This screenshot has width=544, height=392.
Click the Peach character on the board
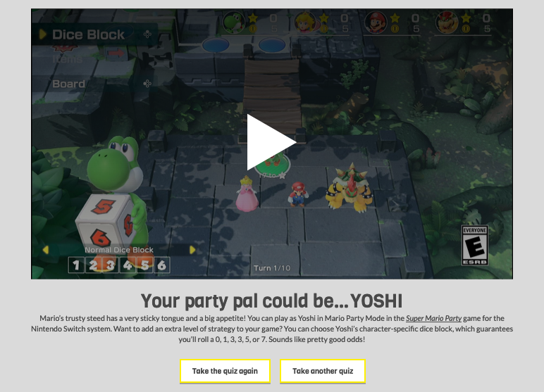[247, 194]
